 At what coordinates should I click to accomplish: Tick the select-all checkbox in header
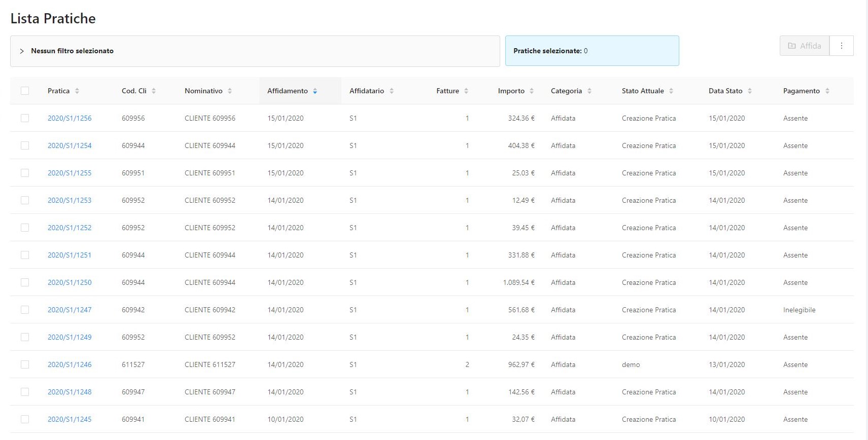point(25,91)
